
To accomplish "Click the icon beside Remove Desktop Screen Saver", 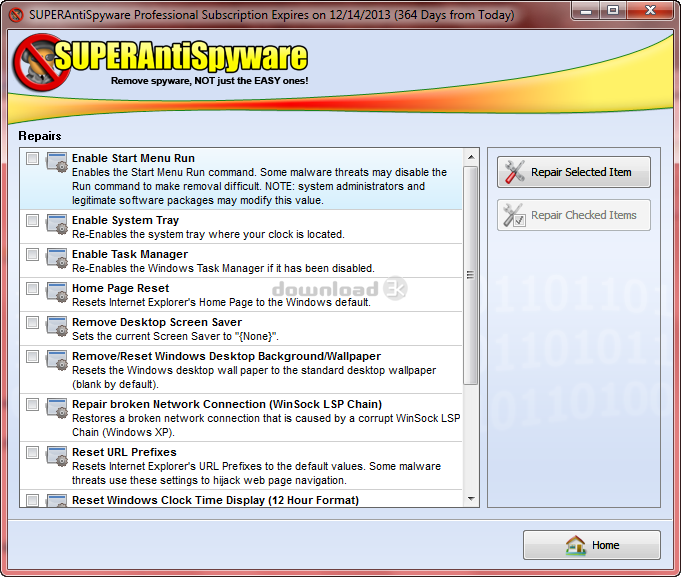I will pyautogui.click(x=57, y=326).
